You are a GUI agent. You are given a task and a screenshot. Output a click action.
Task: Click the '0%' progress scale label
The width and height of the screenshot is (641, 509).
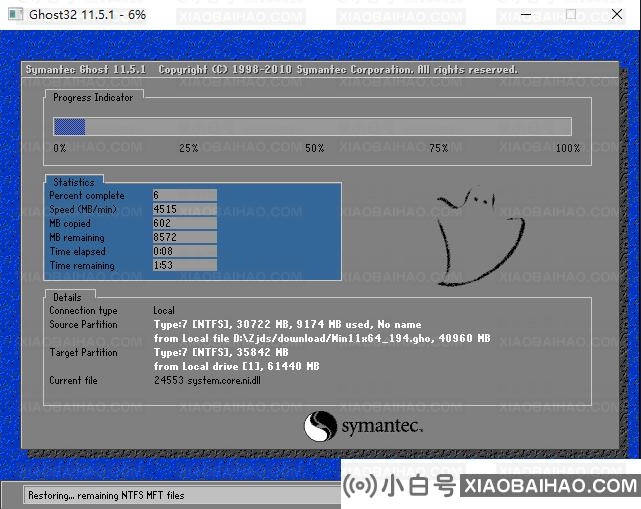click(60, 148)
